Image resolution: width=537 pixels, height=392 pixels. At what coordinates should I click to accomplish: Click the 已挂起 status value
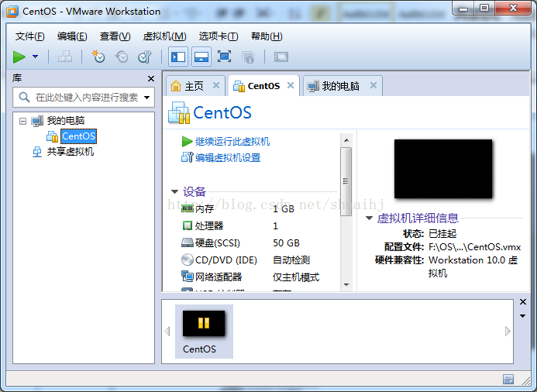coord(442,233)
